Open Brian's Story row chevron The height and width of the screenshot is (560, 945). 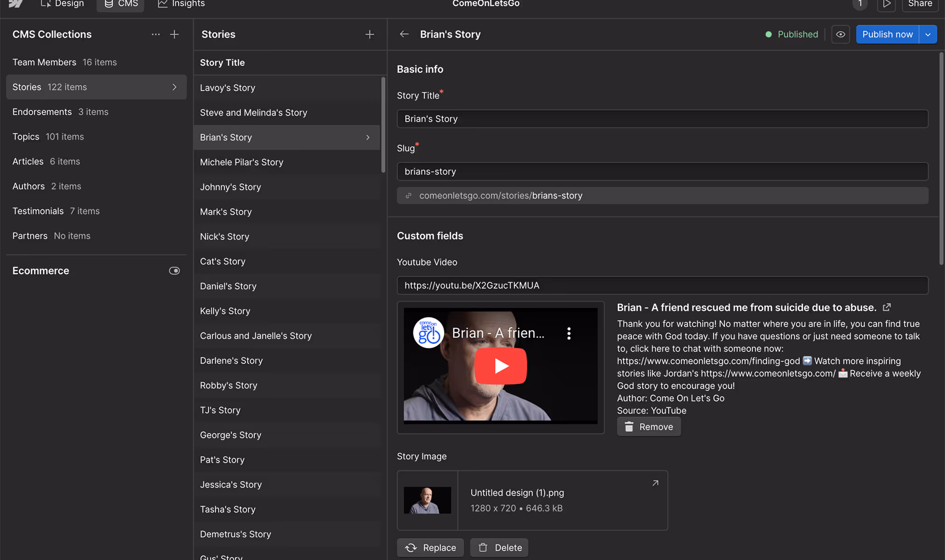[x=368, y=138]
